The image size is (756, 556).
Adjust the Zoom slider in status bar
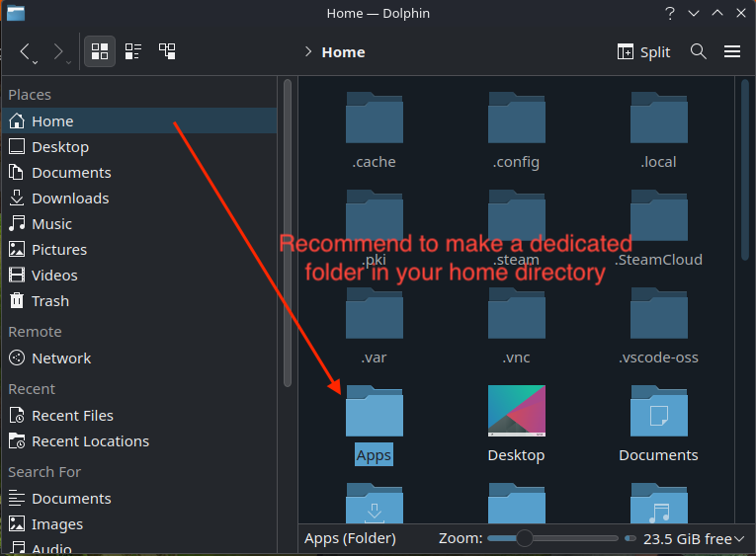click(x=525, y=538)
